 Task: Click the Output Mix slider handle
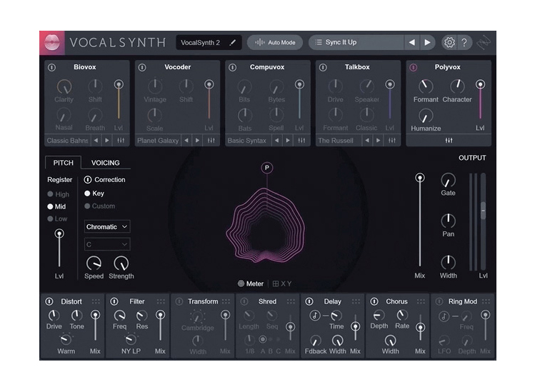[x=420, y=178]
